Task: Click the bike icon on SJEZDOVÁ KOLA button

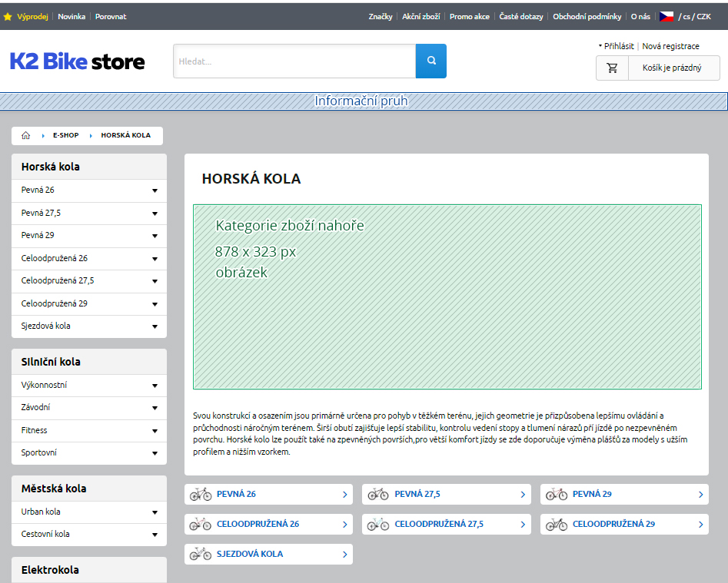Action: click(x=200, y=554)
